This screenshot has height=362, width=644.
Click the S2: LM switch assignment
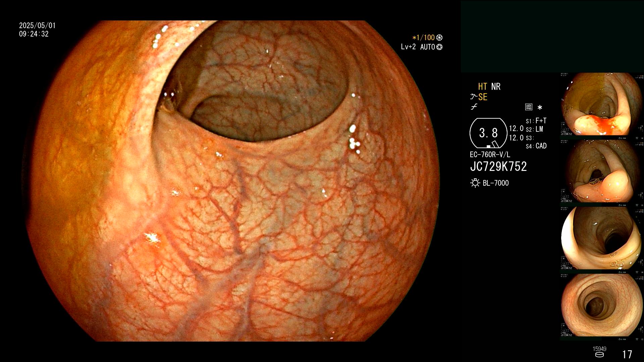click(534, 129)
